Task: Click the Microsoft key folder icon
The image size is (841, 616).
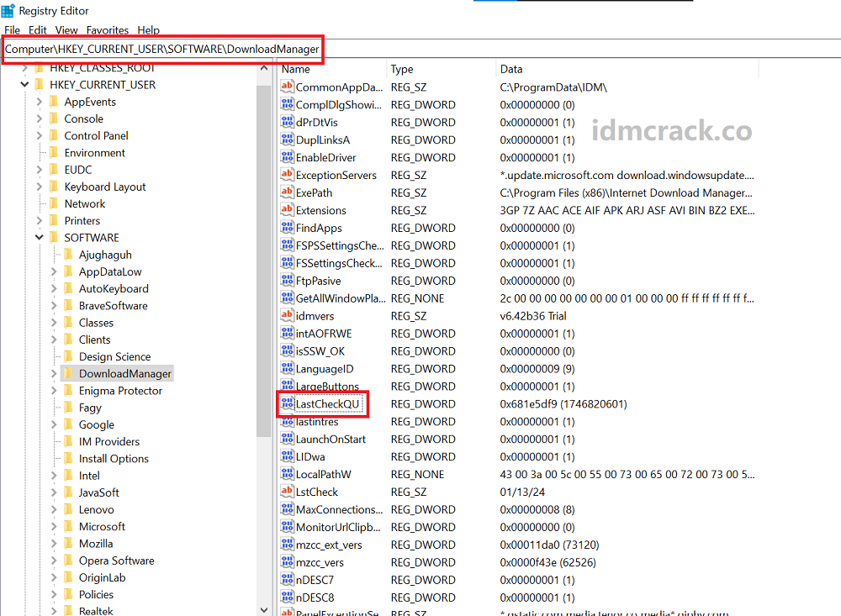Action: coord(68,526)
